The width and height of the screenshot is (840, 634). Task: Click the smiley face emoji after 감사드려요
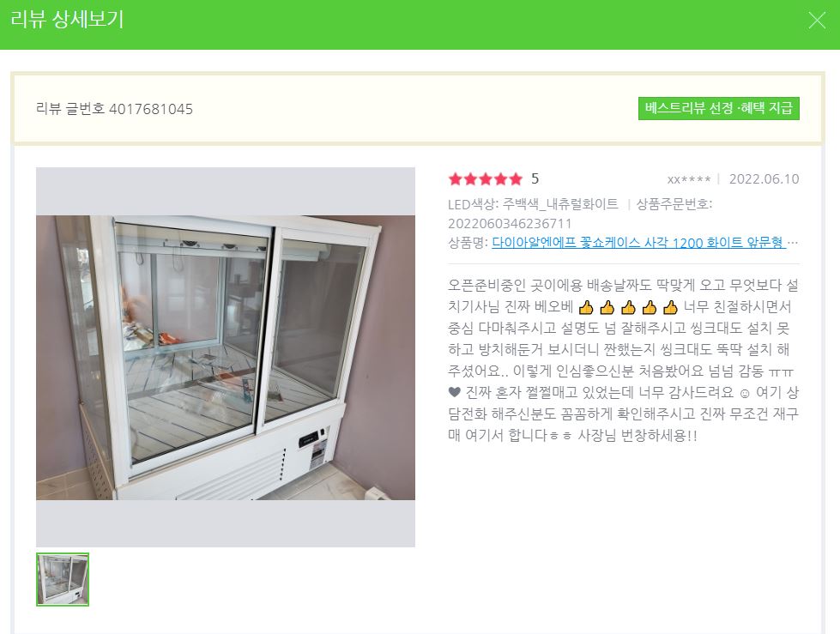tap(745, 393)
